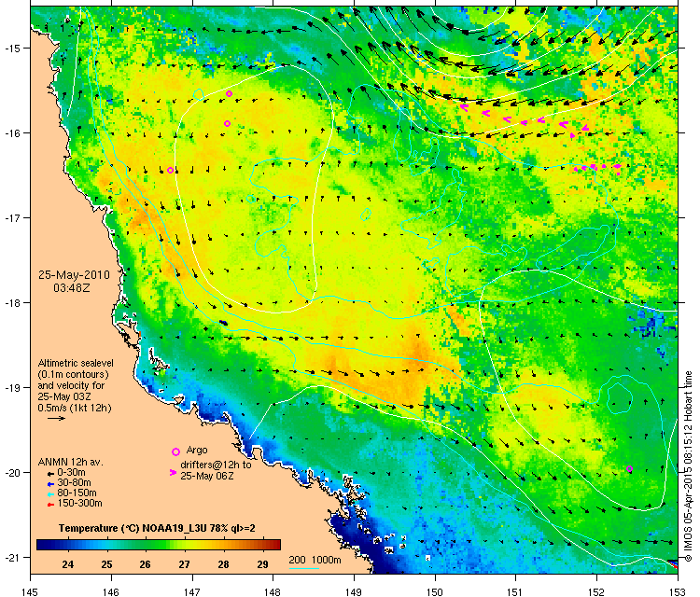Click the time label 03:48Z

click(72, 288)
